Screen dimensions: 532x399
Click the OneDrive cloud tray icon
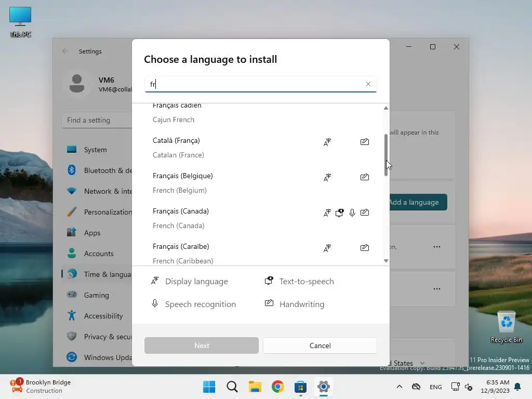point(416,387)
